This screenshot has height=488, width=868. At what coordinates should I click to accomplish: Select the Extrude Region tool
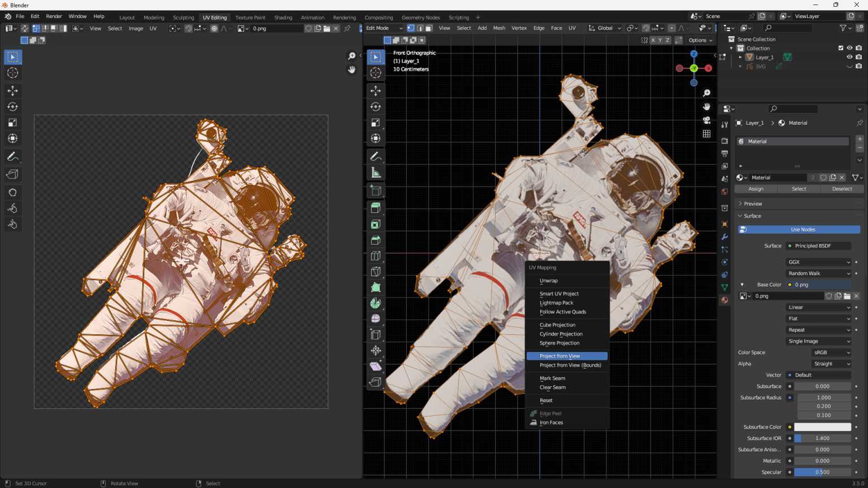pos(376,208)
